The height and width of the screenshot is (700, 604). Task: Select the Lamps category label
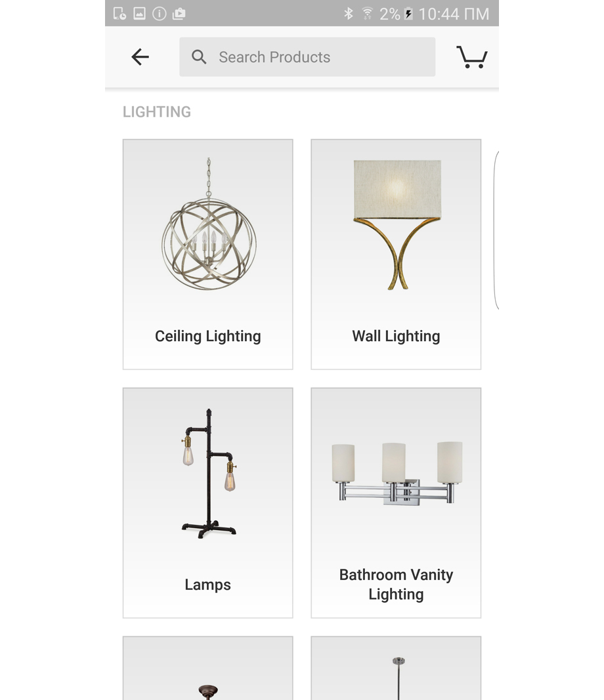[207, 585]
